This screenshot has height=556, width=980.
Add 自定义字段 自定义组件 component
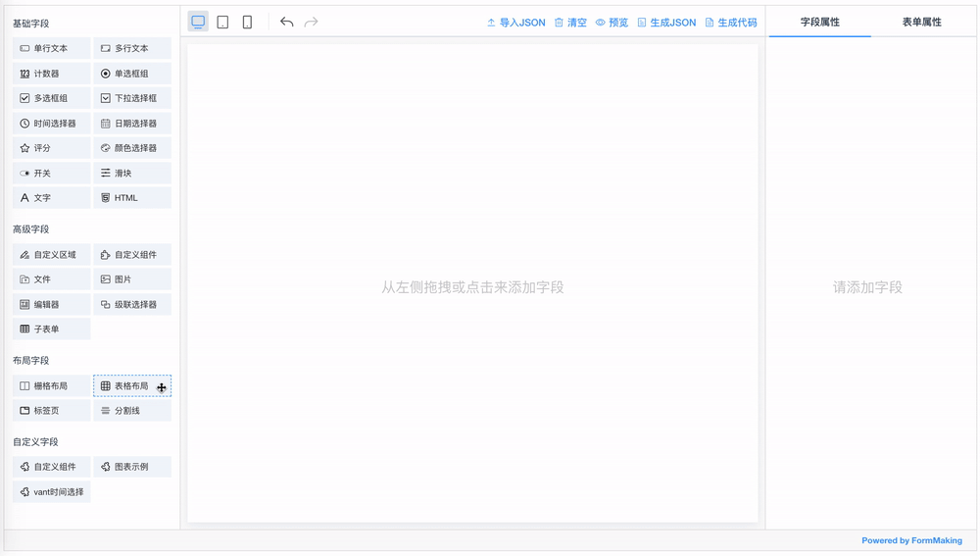coord(51,467)
